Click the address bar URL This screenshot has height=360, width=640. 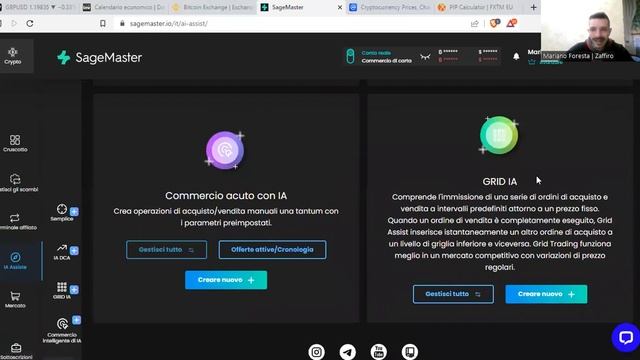[x=169, y=24]
